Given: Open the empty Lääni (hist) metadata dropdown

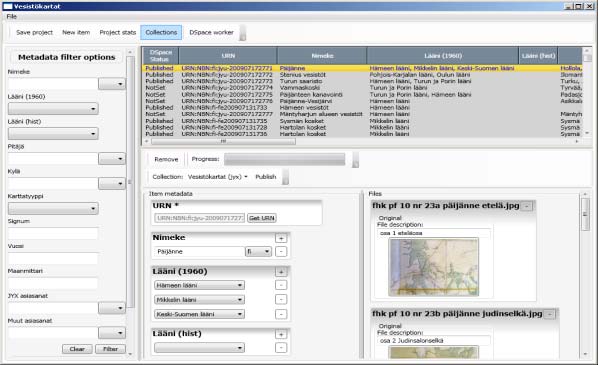Looking at the screenshot, I should coord(199,348).
